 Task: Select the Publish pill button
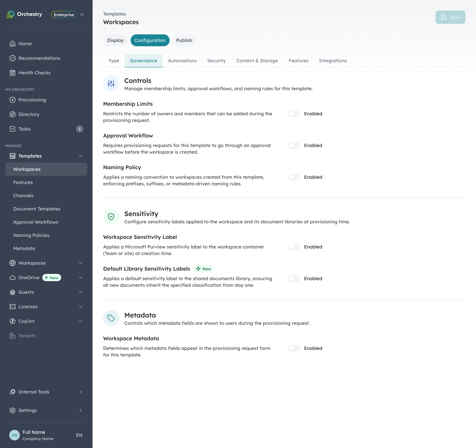point(184,40)
